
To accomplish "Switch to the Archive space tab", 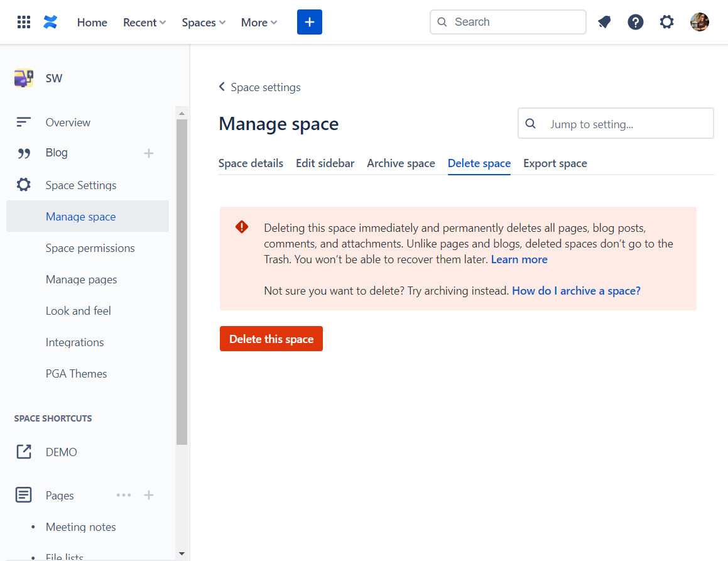I will (401, 163).
